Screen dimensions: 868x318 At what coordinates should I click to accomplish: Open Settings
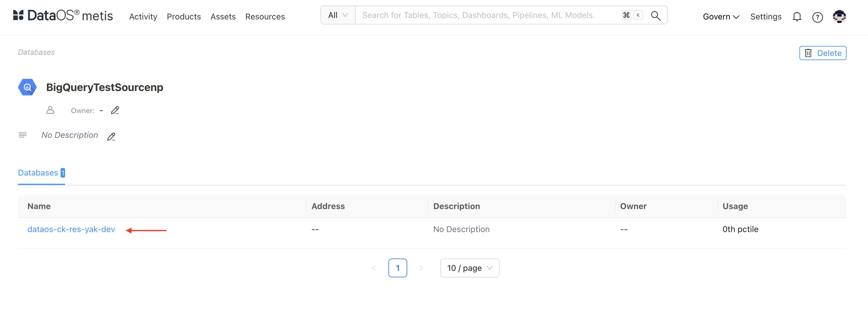point(766,16)
